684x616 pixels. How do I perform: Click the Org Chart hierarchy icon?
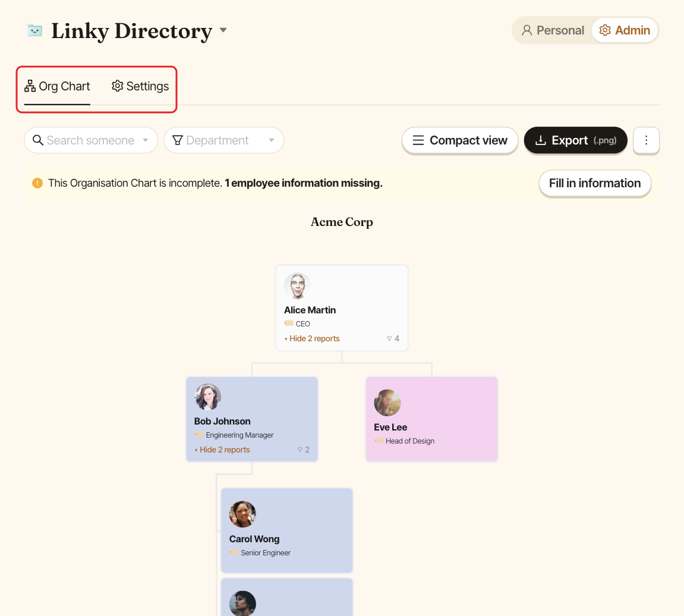(30, 86)
